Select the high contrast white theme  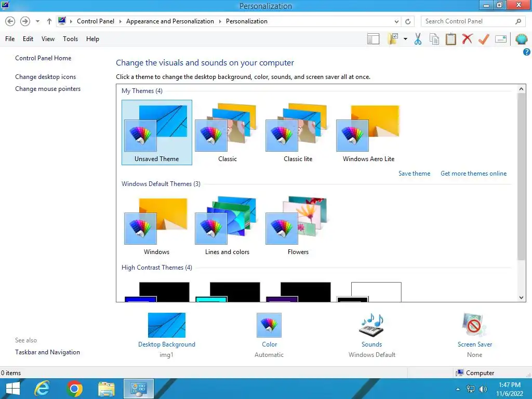click(369, 292)
